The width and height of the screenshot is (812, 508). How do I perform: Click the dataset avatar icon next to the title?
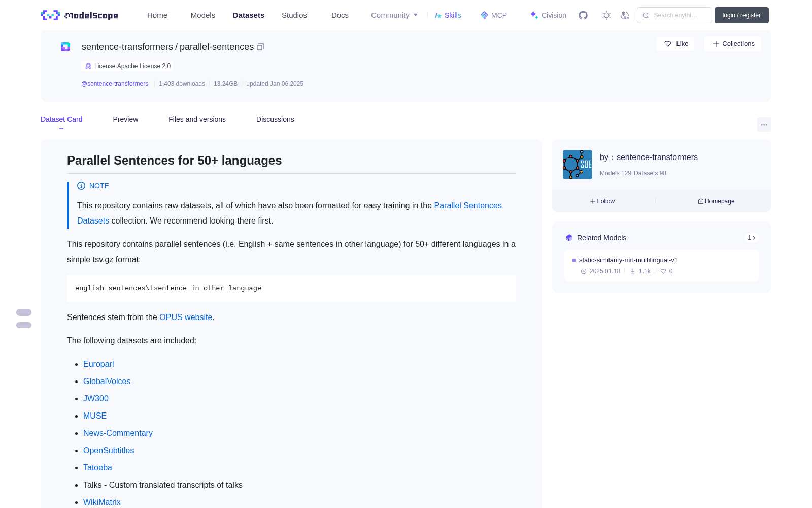tap(65, 47)
